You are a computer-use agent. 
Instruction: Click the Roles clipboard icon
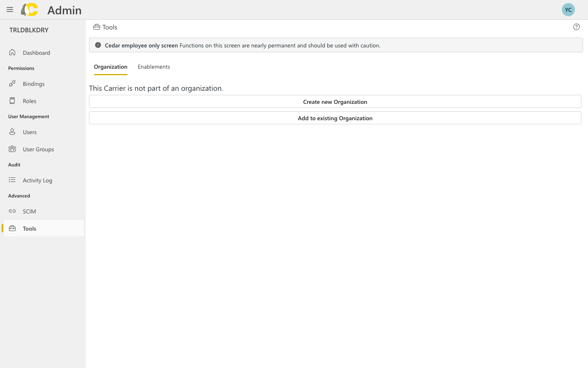pyautogui.click(x=12, y=101)
